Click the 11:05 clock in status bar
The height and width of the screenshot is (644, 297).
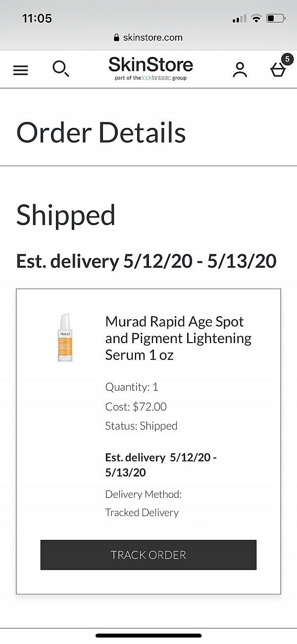click(37, 18)
